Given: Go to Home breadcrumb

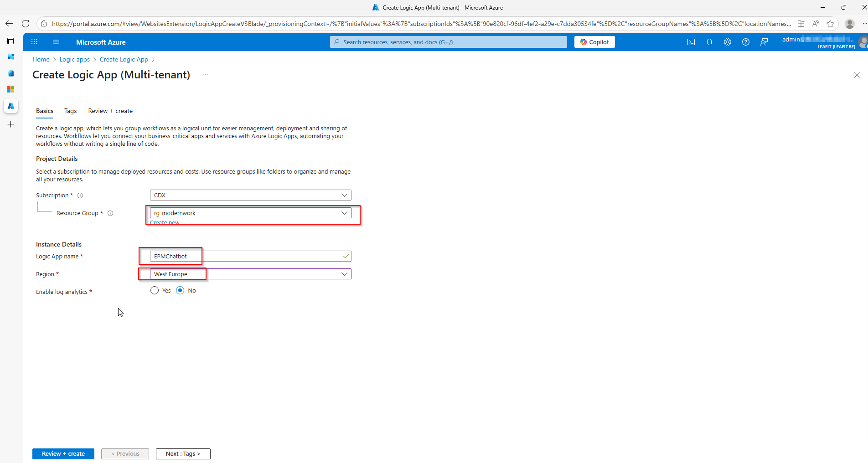Looking at the screenshot, I should [41, 59].
